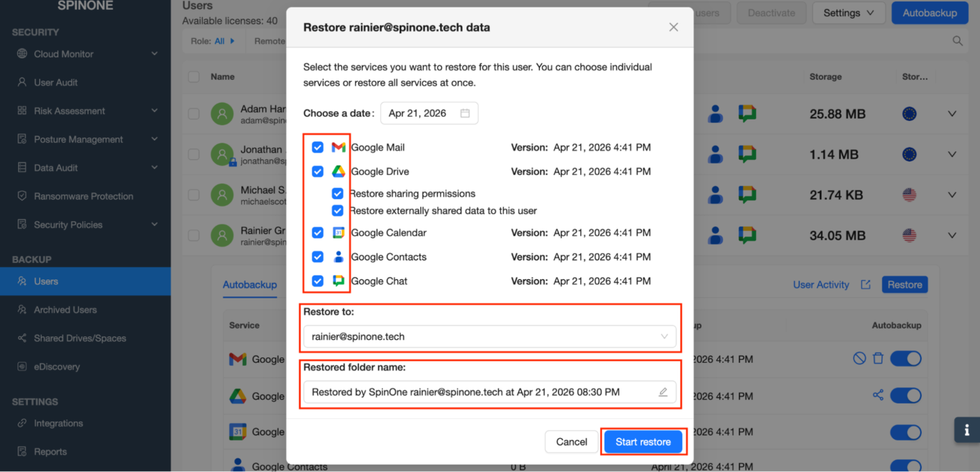
Task: Click the trash icon in Google Mail row
Action: [x=878, y=359]
